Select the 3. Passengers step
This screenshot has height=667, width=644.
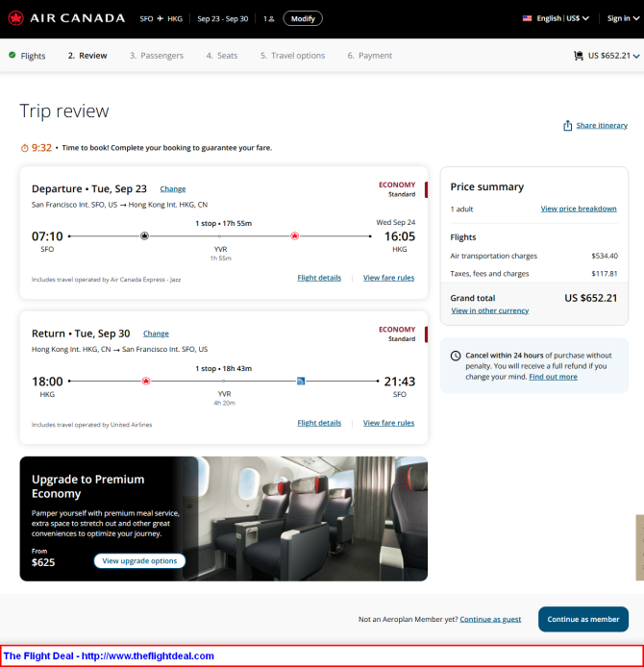pos(157,56)
